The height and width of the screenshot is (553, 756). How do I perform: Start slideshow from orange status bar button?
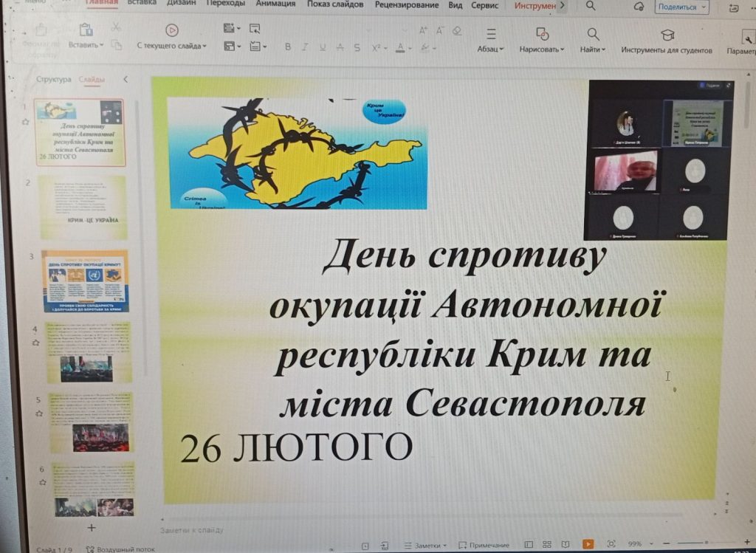tap(588, 544)
